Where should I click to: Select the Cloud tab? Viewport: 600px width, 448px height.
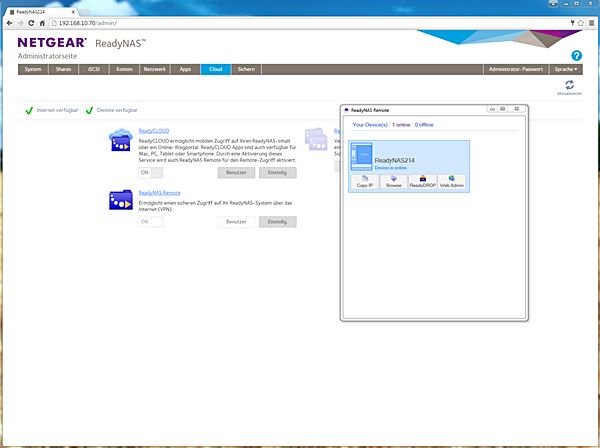coord(216,69)
